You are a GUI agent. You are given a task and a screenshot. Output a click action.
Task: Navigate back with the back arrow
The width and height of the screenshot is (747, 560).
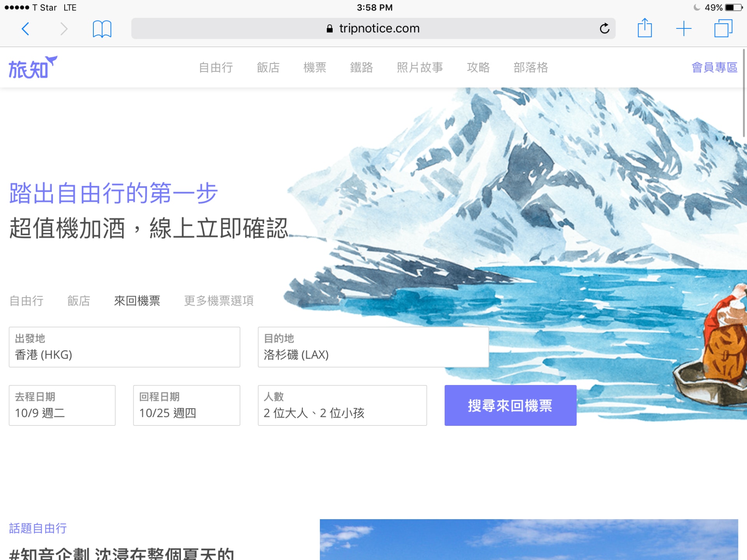click(x=25, y=28)
